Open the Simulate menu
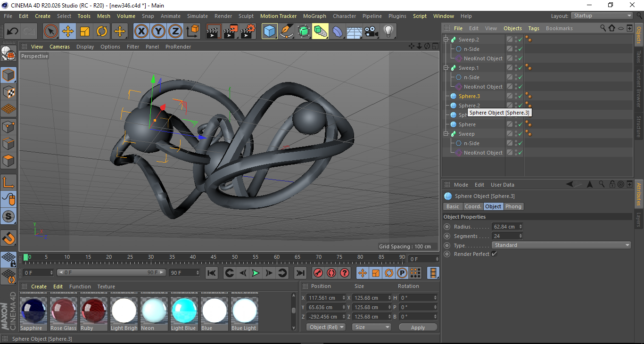The image size is (644, 344). 197,16
